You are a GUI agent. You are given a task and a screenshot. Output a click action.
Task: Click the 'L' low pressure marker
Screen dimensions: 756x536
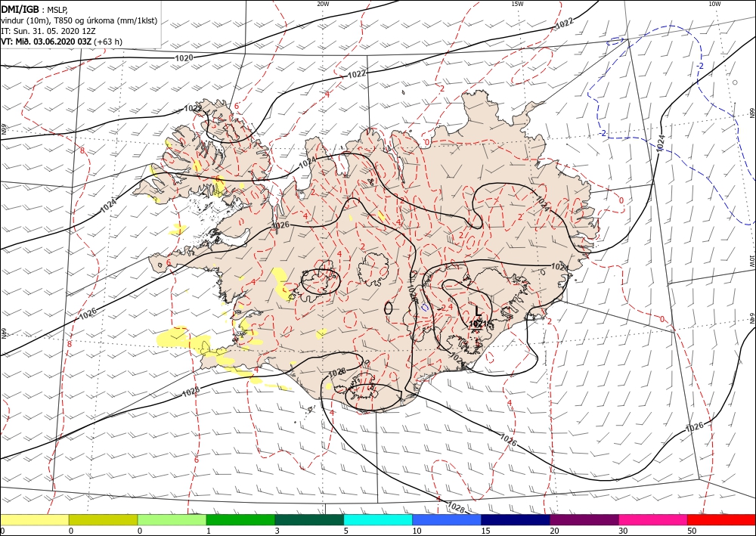click(x=478, y=311)
